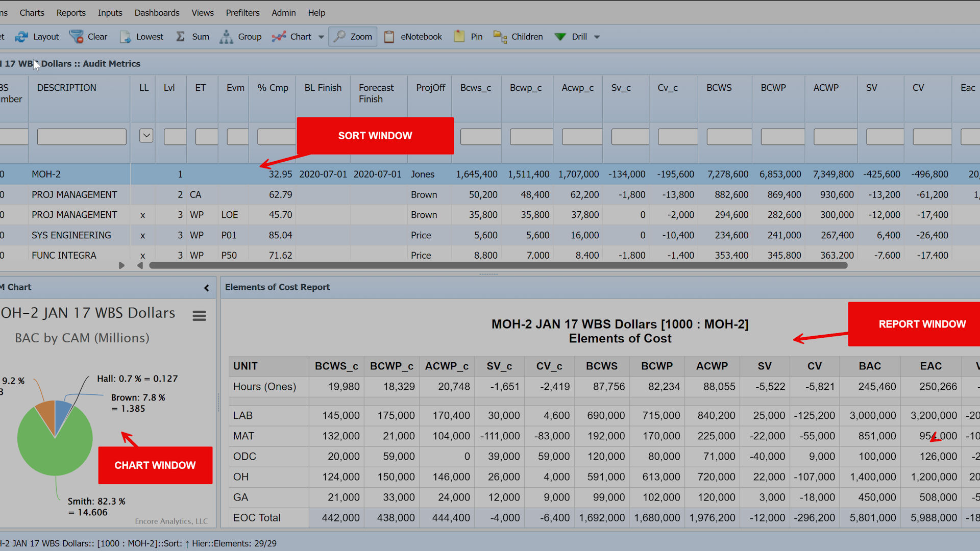Open the Reports menu

coord(71,13)
